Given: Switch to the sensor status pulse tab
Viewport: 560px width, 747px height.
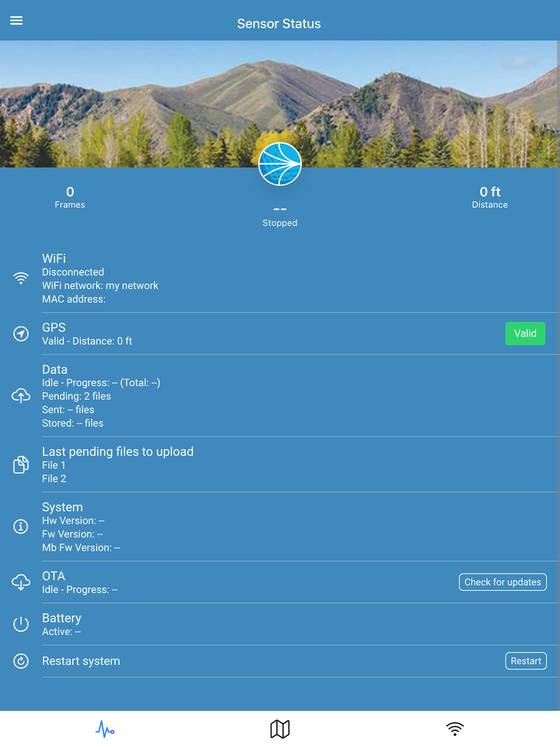Looking at the screenshot, I should [105, 729].
